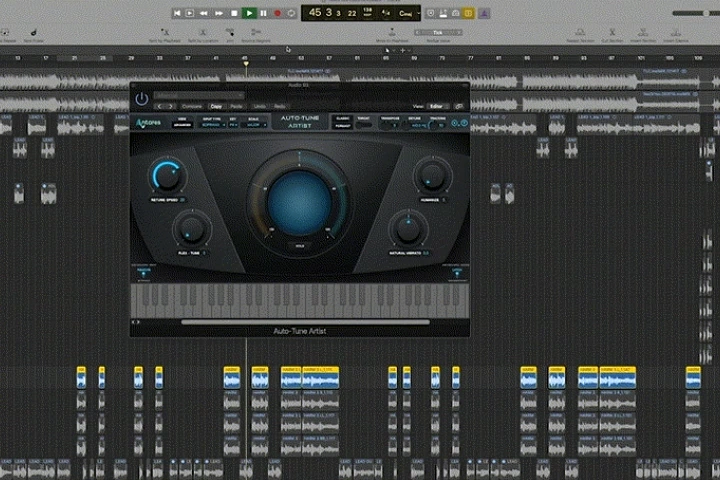
Task: Click the bar position display showing 45
Action: click(315, 13)
